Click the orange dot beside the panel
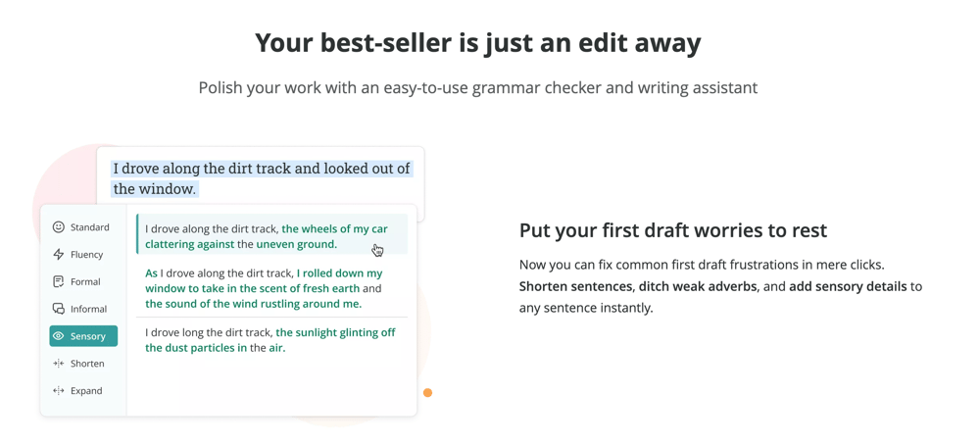Screen dimensions: 980x445 click(427, 392)
